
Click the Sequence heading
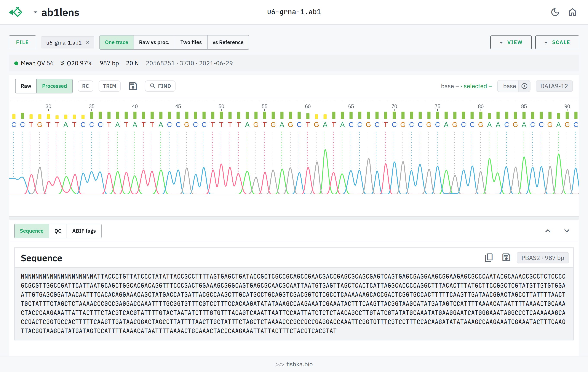point(42,258)
